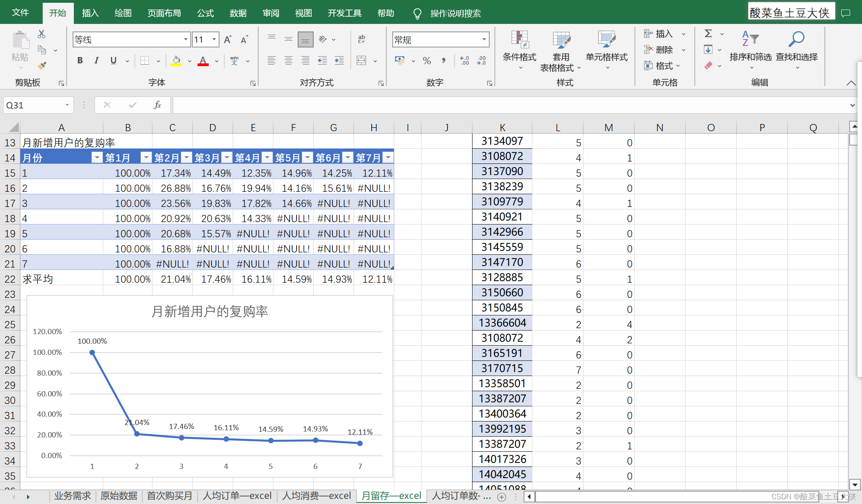Click the Cut scissors icon
Image resolution: width=862 pixels, height=504 pixels.
42,34
